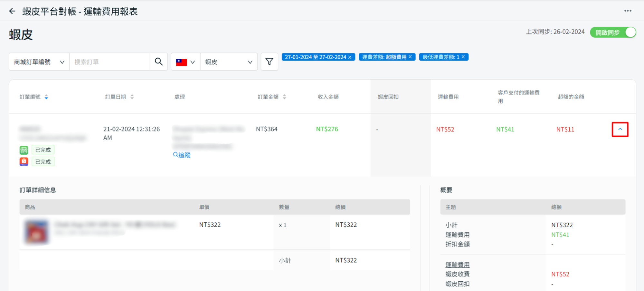Click the 追蹤 tracking link
Screen dimensions: 644x291
182,155
